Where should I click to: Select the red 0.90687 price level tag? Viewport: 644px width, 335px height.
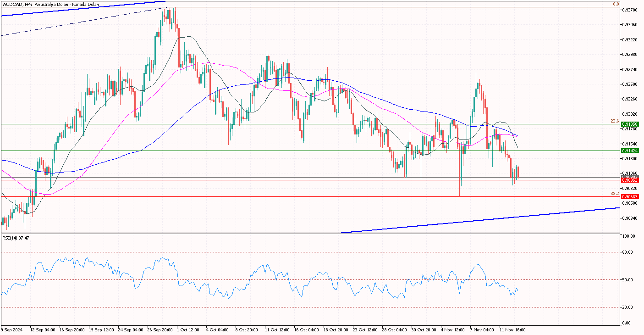tap(630, 196)
